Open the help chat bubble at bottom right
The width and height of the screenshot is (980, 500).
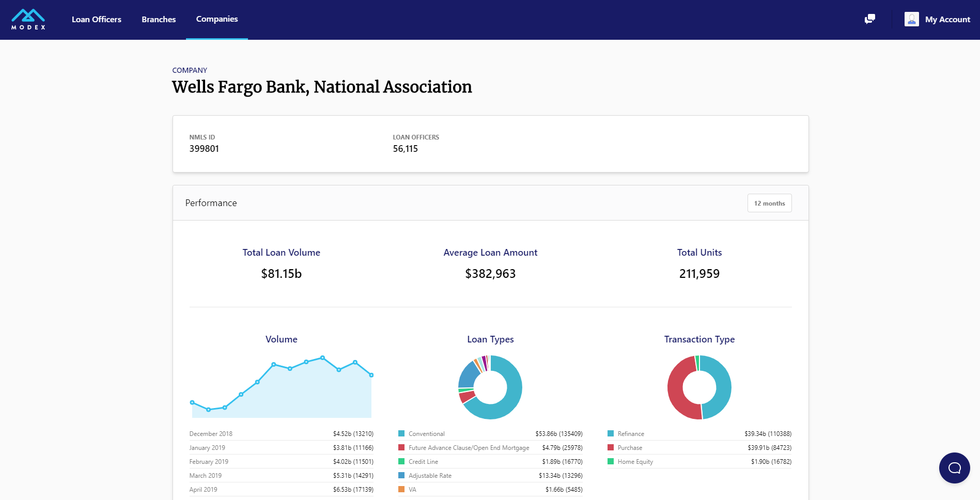tap(954, 468)
